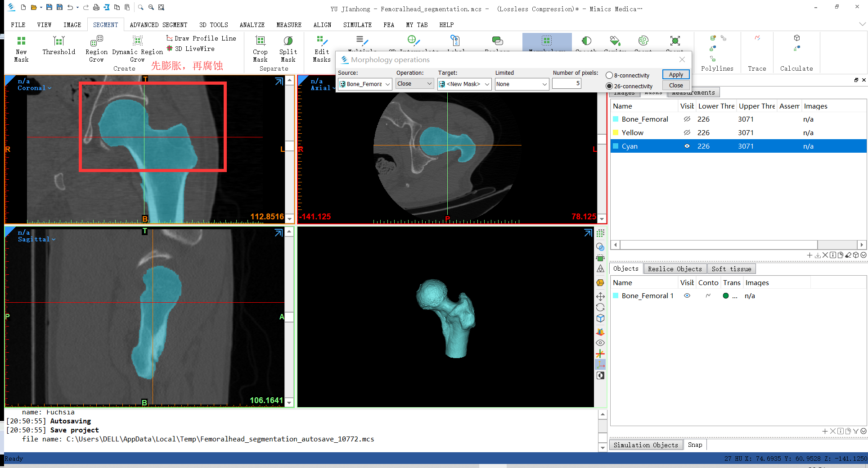Viewport: 868px width, 468px height.
Task: Open the Source mask dropdown
Action: coord(365,84)
